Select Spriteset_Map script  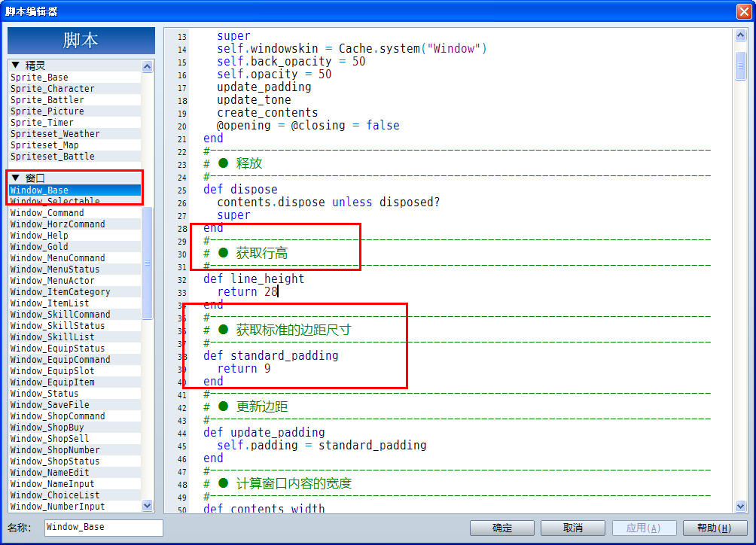click(75, 145)
